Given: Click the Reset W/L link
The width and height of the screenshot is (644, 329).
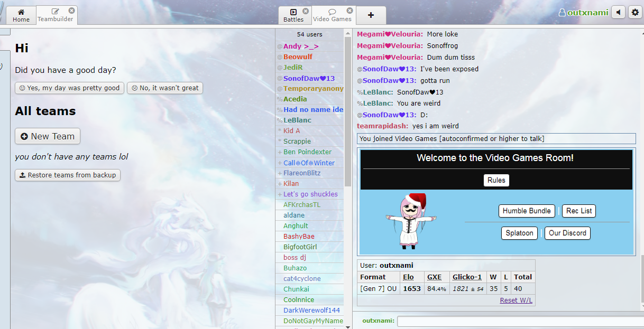Looking at the screenshot, I should pyautogui.click(x=516, y=300).
